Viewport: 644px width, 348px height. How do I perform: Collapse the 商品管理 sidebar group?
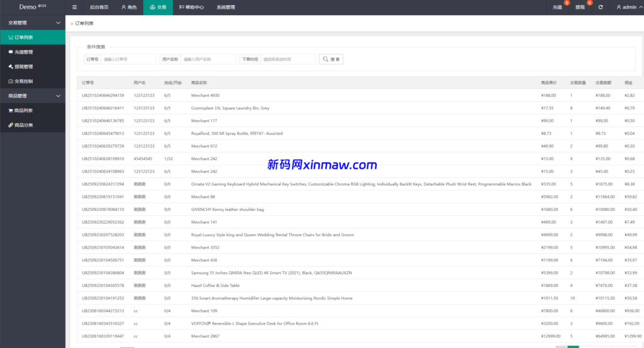58,96
